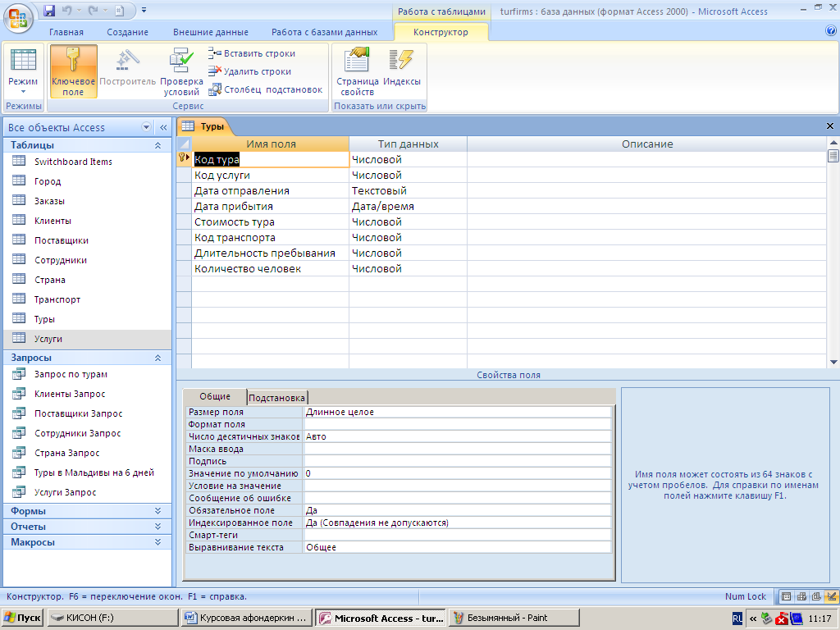Collapse the navigation pane with double chevron

point(163,127)
